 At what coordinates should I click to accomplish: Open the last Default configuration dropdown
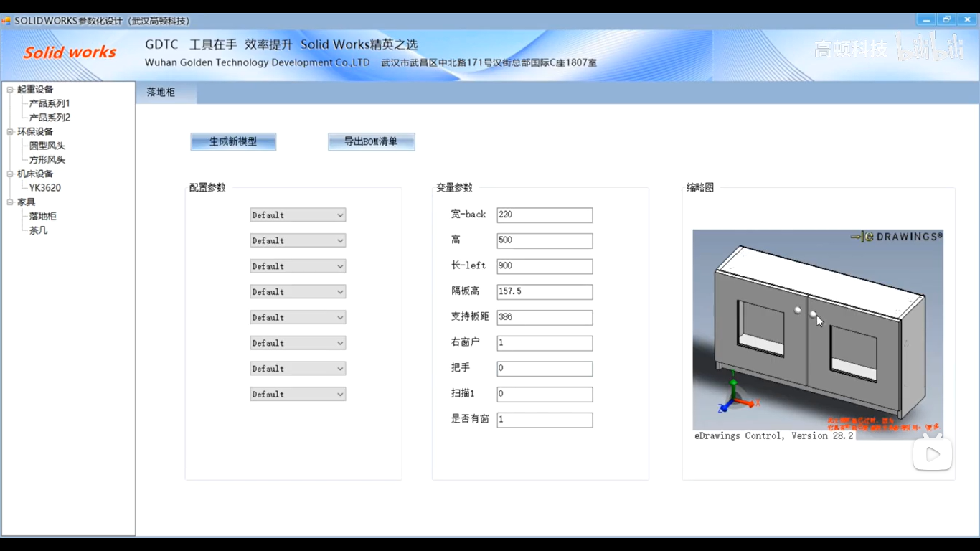coord(297,394)
